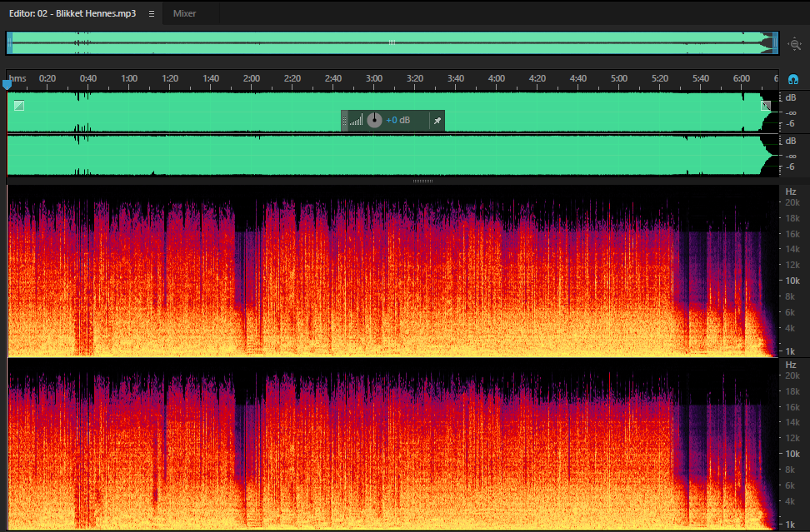Click the 0:40 mark on the ruler

click(x=87, y=78)
